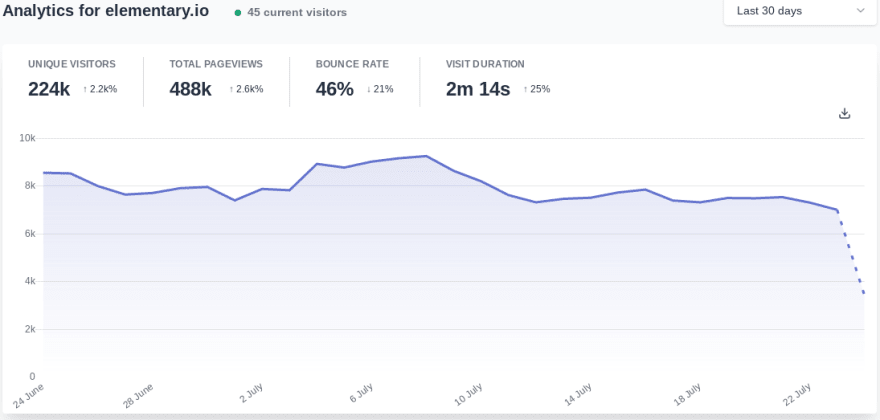The width and height of the screenshot is (880, 420).
Task: Expand the date range chevron arrow
Action: point(860,11)
